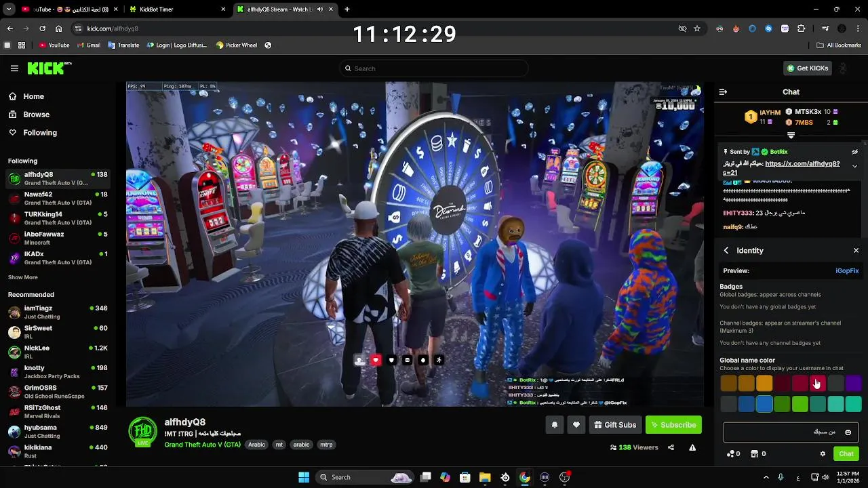Bookmark this page with the star
The image size is (868, 488).
[696, 28]
